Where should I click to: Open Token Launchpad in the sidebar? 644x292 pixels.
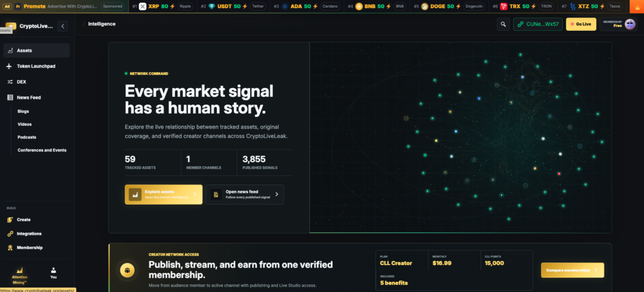[36, 66]
